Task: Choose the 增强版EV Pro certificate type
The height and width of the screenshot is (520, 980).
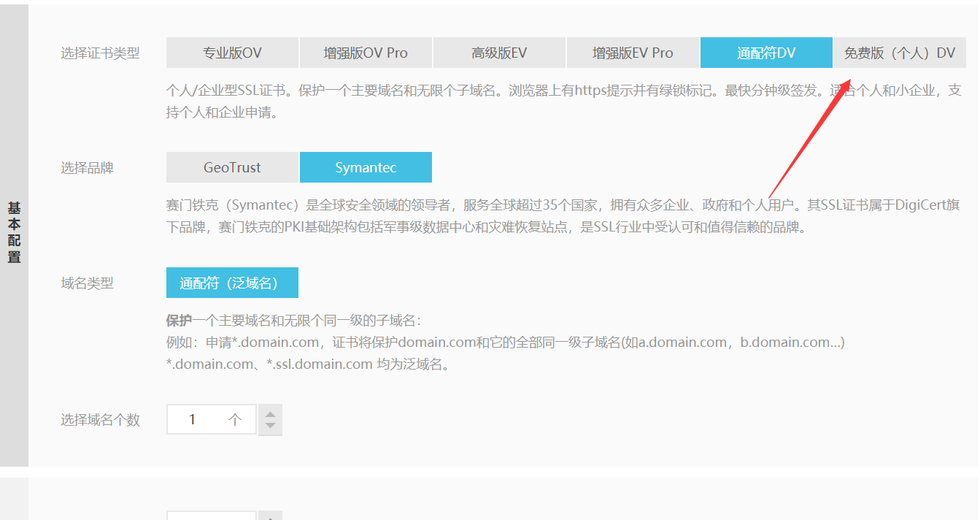Action: [633, 53]
